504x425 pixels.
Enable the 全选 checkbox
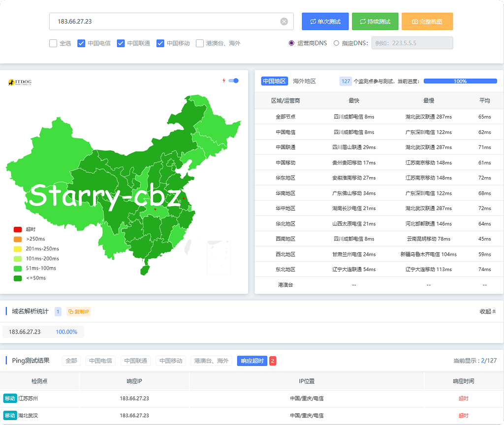pyautogui.click(x=53, y=43)
